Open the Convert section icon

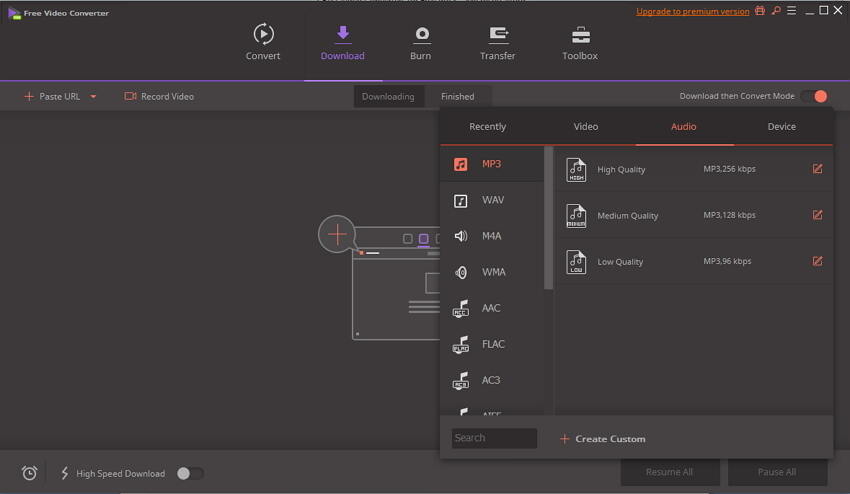[x=263, y=34]
